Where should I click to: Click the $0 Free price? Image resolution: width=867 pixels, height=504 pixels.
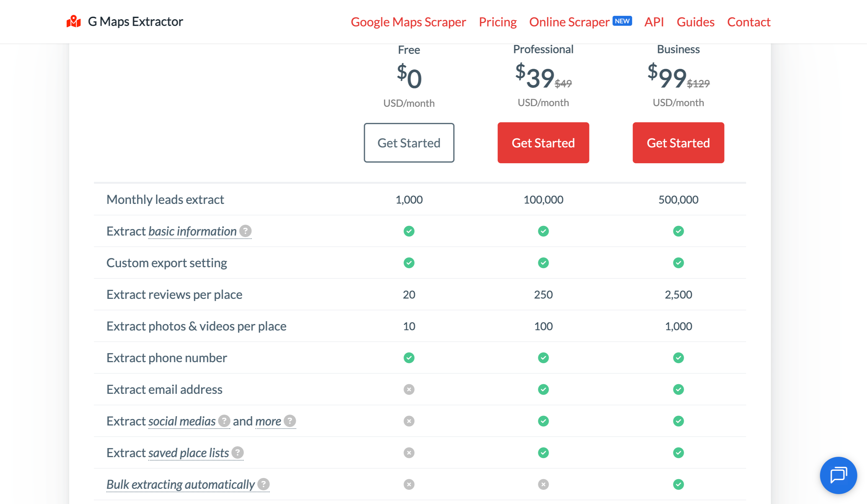click(409, 77)
